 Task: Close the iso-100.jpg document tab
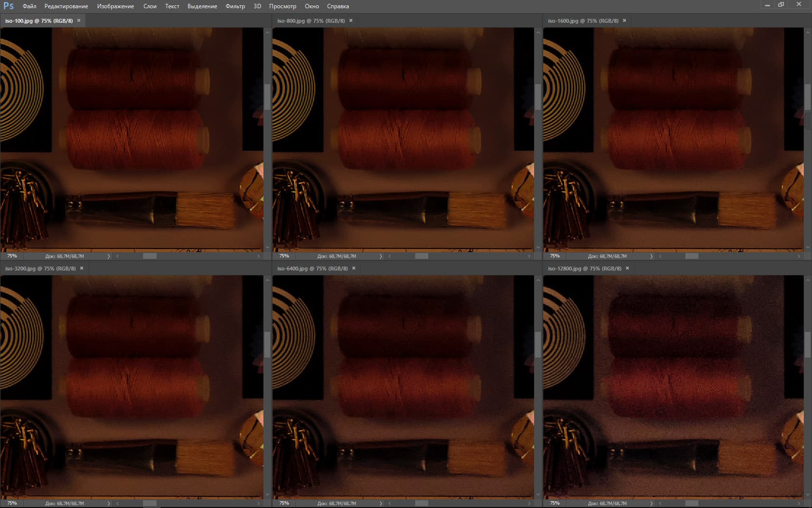coord(79,20)
